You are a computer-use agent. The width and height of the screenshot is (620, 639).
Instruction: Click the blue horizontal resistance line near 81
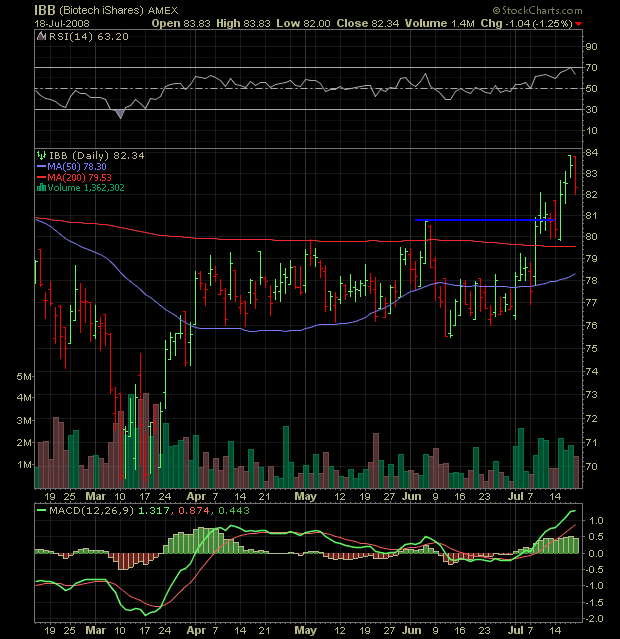[x=485, y=220]
